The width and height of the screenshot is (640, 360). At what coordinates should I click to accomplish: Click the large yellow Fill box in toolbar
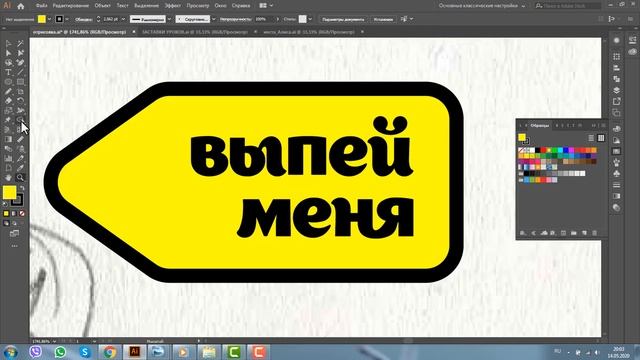(9, 193)
